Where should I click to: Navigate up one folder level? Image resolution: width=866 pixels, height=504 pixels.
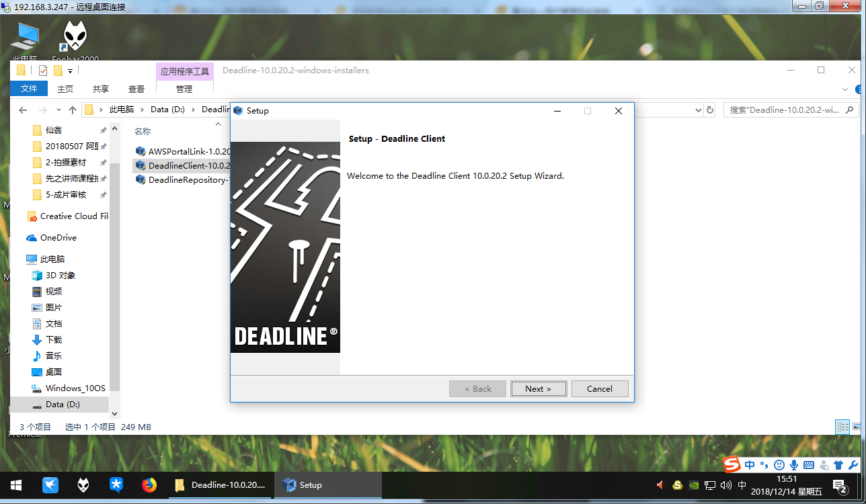[x=73, y=110]
